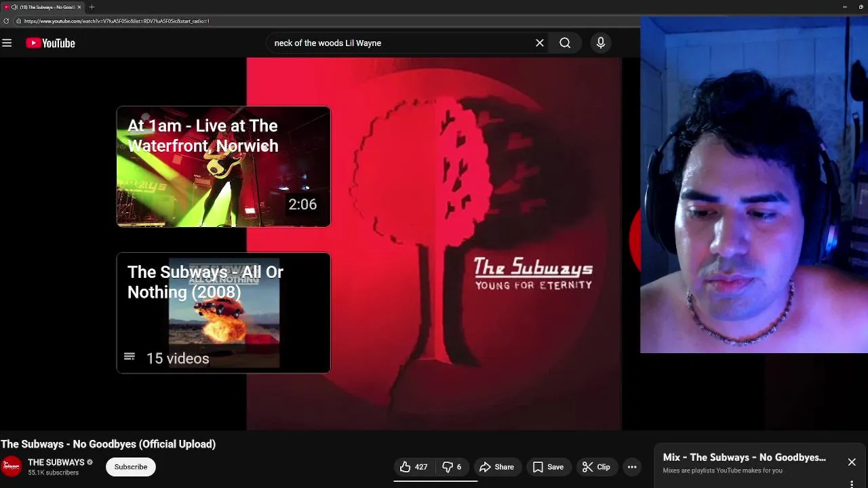Image resolution: width=868 pixels, height=488 pixels.
Task: Click the video player album art
Action: coord(434,244)
